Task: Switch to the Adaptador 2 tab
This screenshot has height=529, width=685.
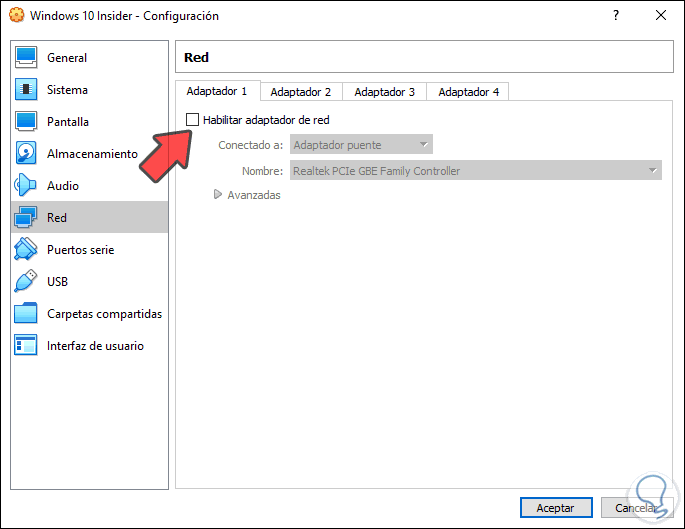Action: pos(300,92)
